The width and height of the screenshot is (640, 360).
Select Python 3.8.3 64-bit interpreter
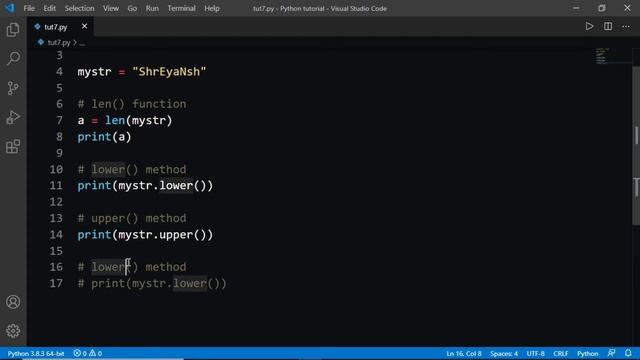pyautogui.click(x=36, y=353)
